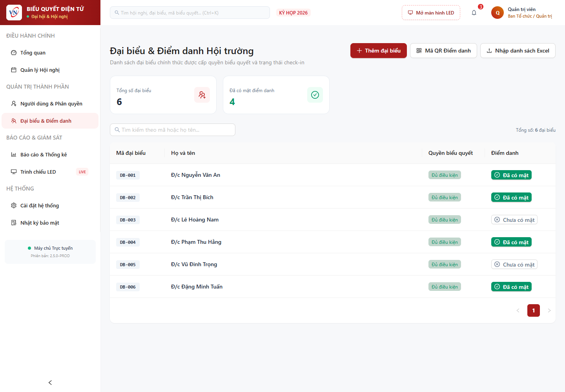
Task: Open Quản lý Hội nghị menu item
Action: tap(50, 70)
